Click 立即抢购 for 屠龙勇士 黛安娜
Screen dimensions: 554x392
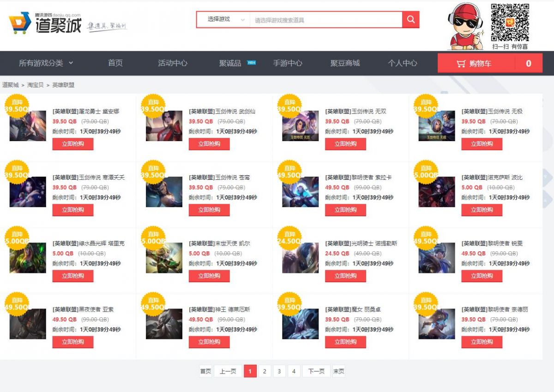click(x=73, y=144)
